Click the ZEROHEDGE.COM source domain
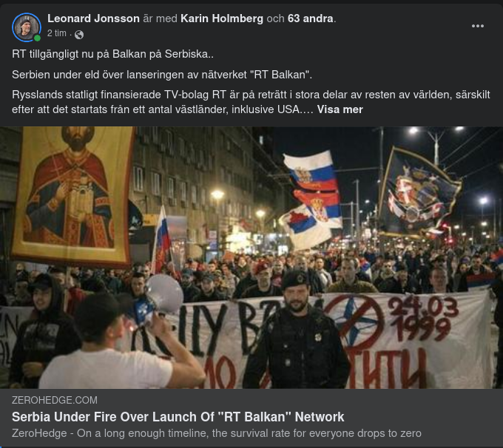Viewport: 503px width, 448px height. (x=55, y=400)
